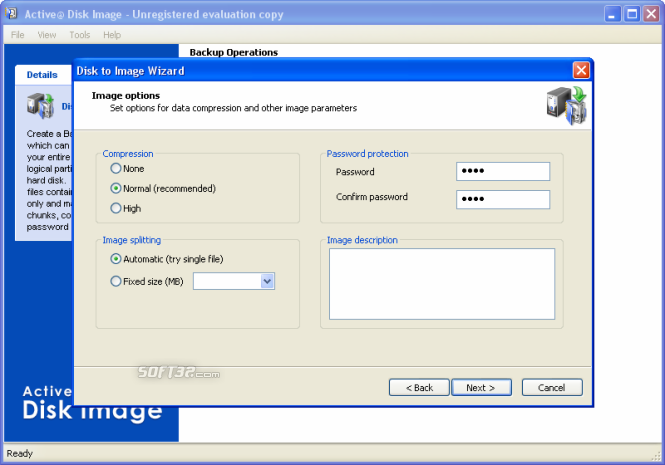Click the Disk to Image wizard header icon
The width and height of the screenshot is (665, 465).
(567, 105)
